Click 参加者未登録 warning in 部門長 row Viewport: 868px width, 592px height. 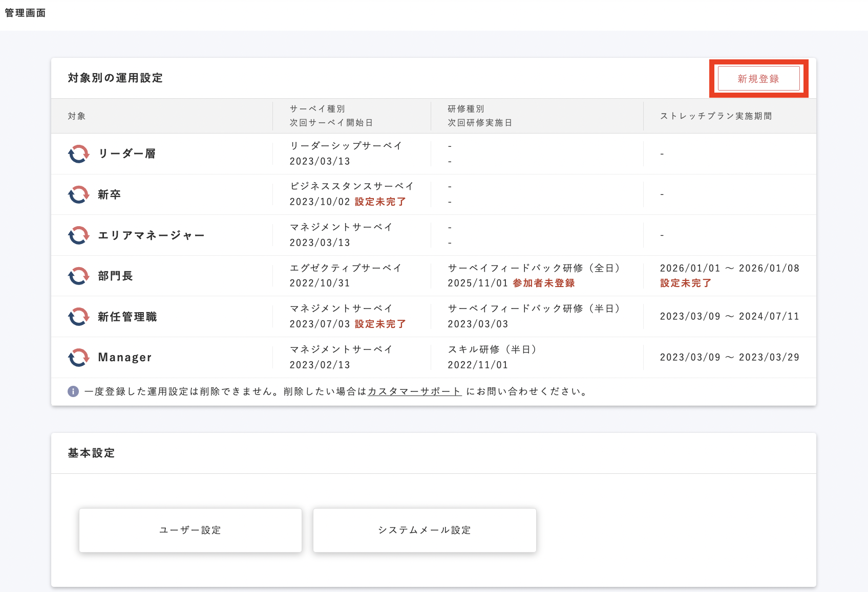[544, 283]
